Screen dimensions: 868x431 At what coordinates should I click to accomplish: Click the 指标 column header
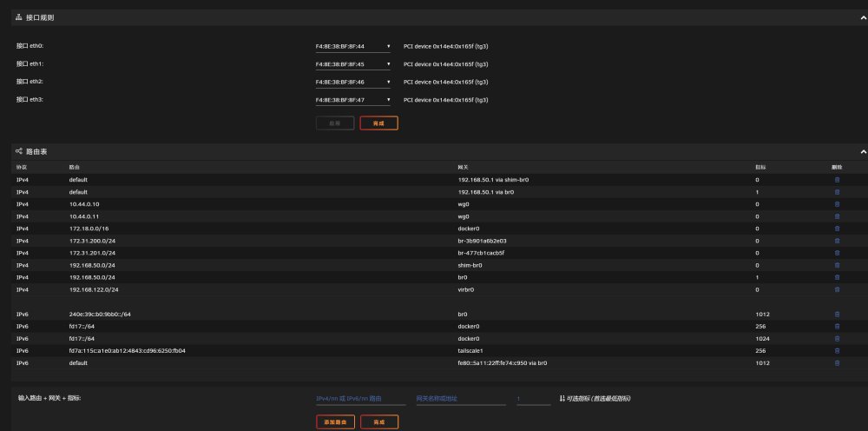pyautogui.click(x=760, y=168)
